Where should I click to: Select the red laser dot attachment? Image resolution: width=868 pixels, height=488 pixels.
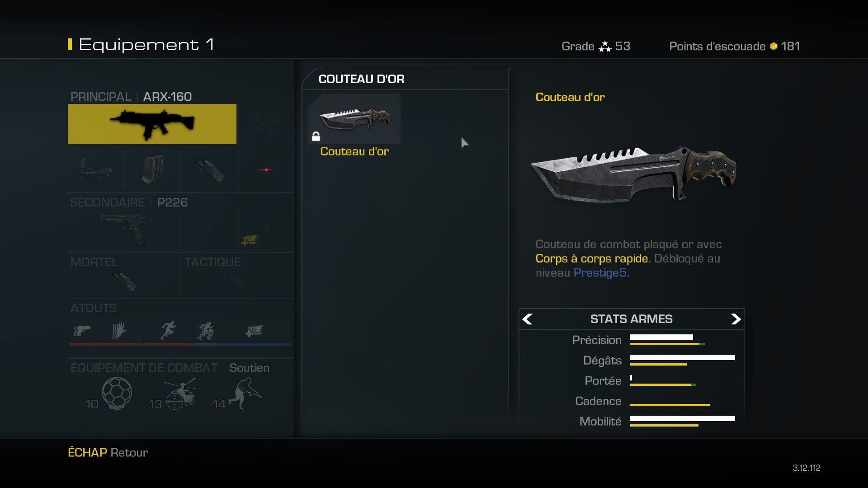tap(266, 170)
